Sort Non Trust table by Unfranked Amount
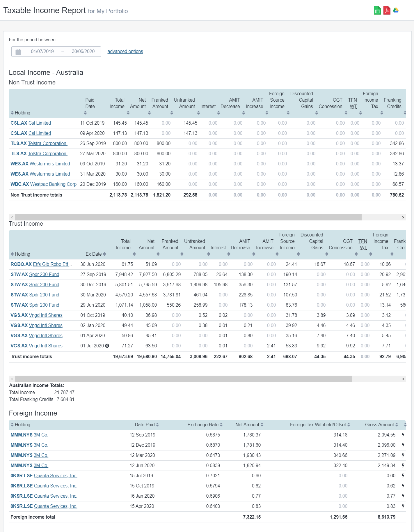Viewport: 414px width, 532px height. 198,113
